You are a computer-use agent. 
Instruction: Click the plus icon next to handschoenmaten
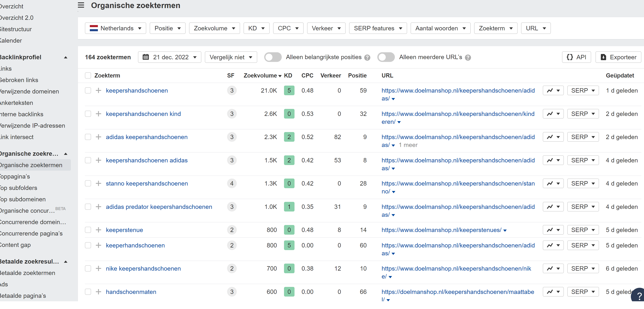pos(99,292)
